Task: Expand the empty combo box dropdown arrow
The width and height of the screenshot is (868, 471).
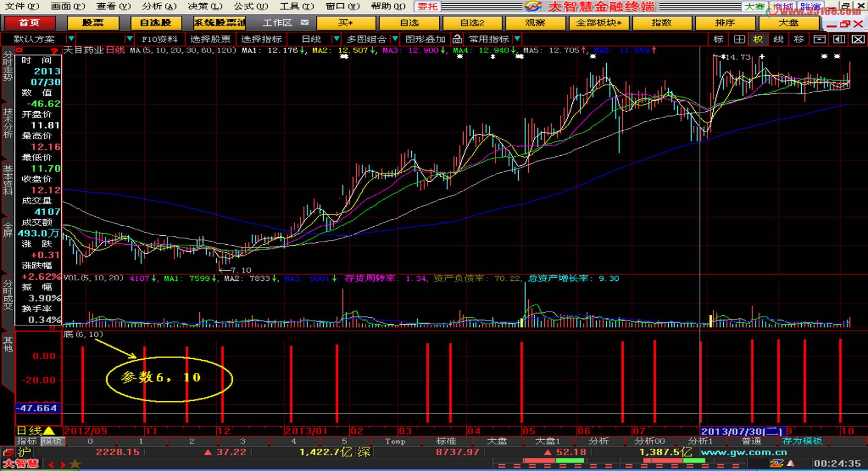Action: point(129,39)
